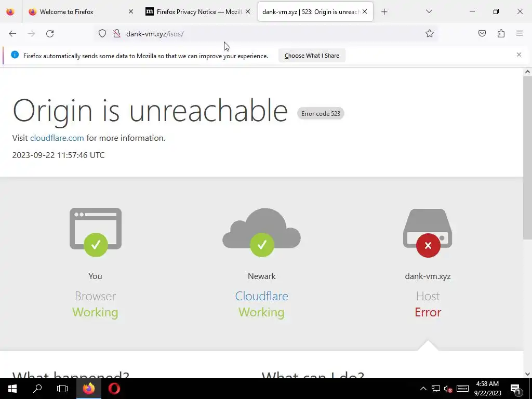Click the Origin is unreachable heading

tap(150, 111)
